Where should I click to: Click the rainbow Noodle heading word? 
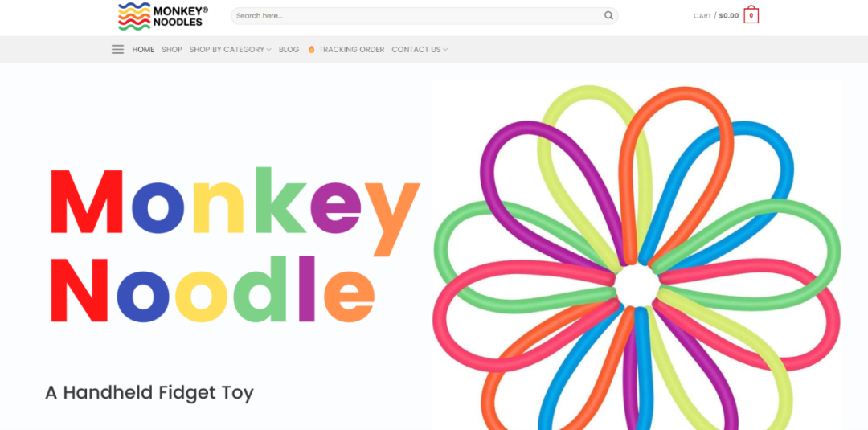click(212, 289)
